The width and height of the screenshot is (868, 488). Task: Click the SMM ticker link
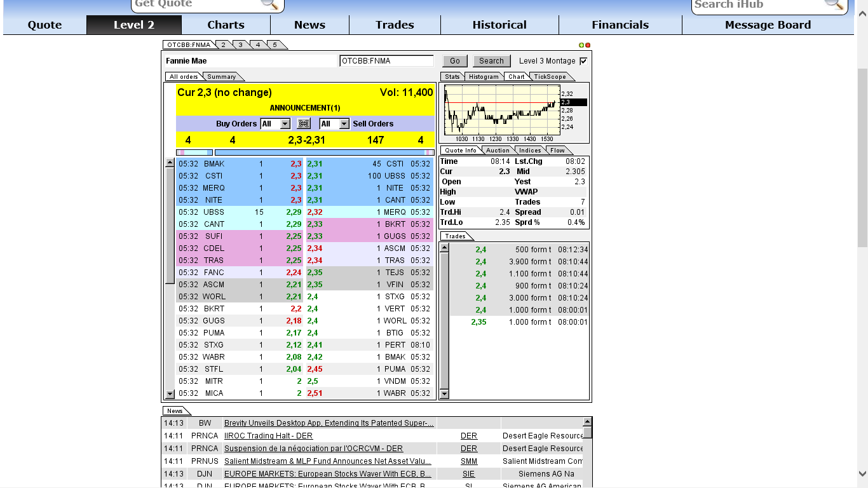(469, 461)
